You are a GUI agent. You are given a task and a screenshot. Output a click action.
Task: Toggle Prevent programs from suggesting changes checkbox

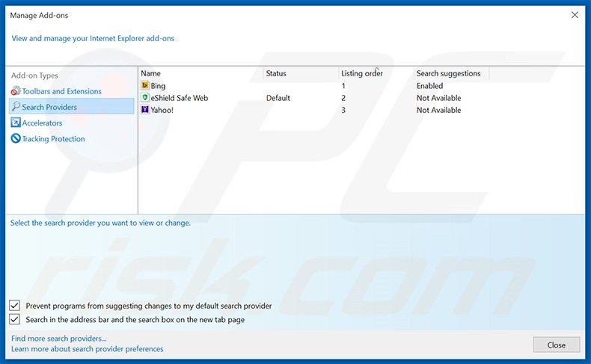coord(14,305)
